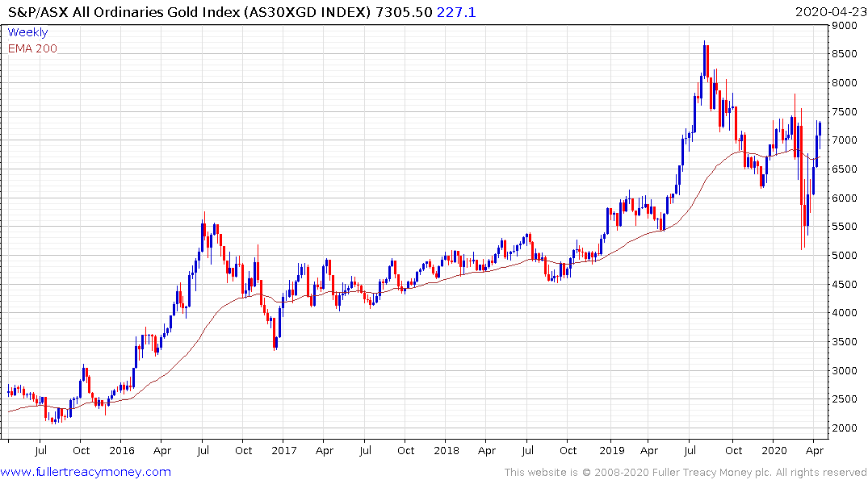This screenshot has width=868, height=484.
Task: Click the 'EMA 200' legend label
Action: (x=32, y=48)
